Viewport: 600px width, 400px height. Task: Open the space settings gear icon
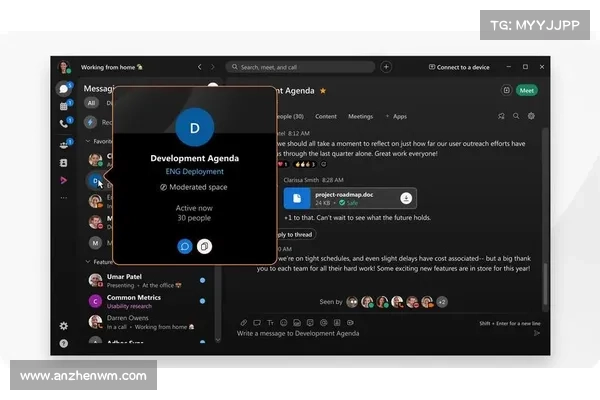tap(531, 116)
